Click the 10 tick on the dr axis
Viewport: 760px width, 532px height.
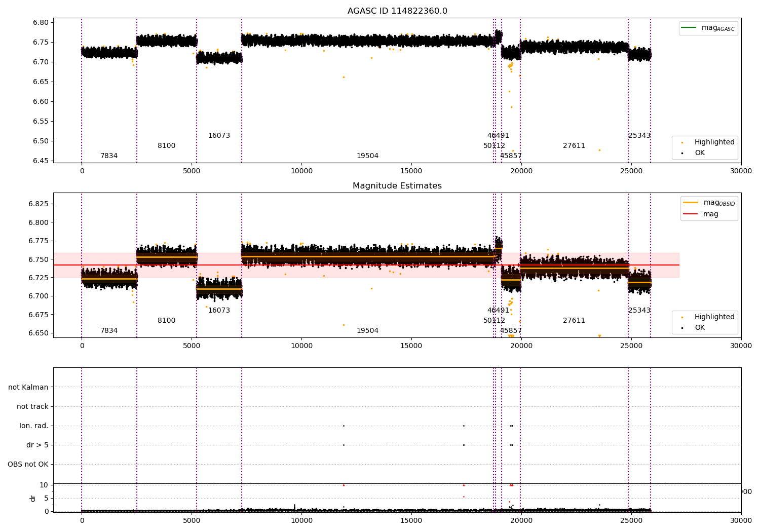pos(44,485)
